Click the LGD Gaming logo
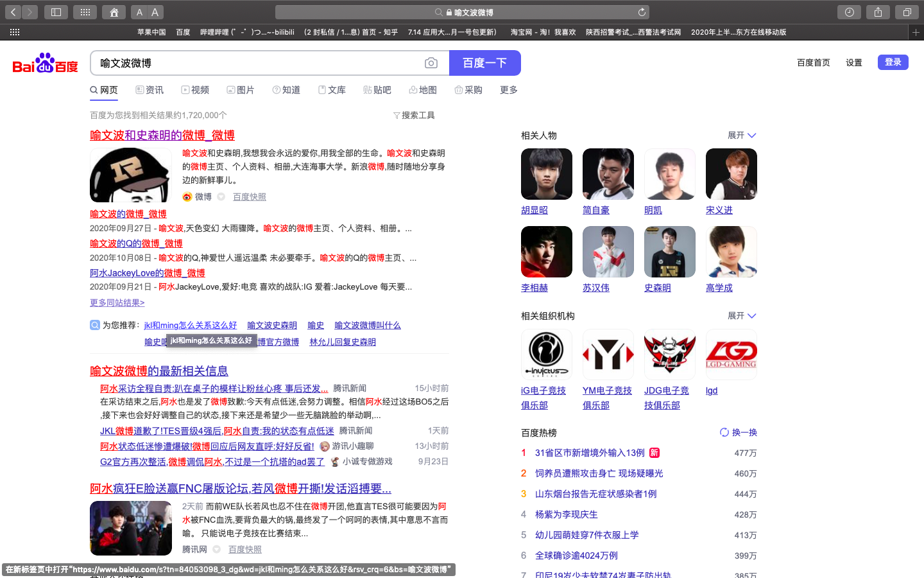This screenshot has width=924, height=578. pyautogui.click(x=732, y=355)
